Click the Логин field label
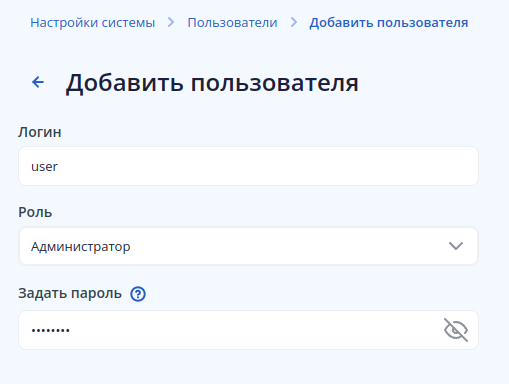This screenshot has height=384, width=509. coord(40,132)
